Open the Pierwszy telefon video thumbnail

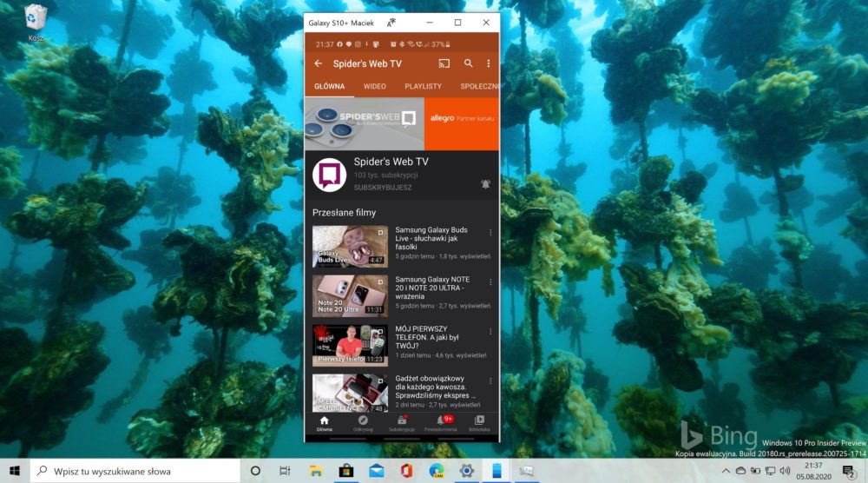point(350,346)
